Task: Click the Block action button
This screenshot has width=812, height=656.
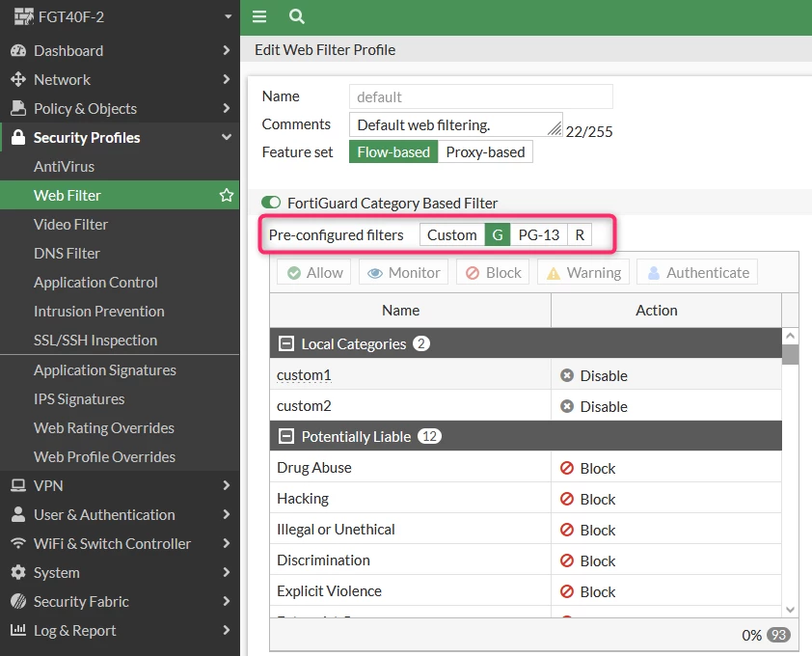Action: [493, 272]
